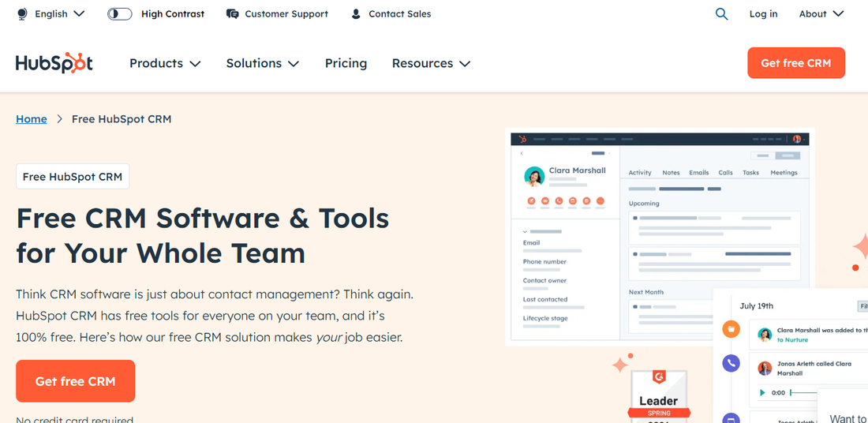The width and height of the screenshot is (868, 423).
Task: Open the About dropdown menu
Action: pyautogui.click(x=821, y=14)
